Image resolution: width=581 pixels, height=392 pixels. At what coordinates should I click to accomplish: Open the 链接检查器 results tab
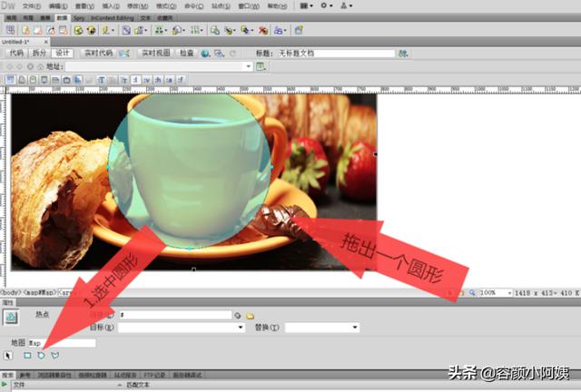tap(93, 375)
